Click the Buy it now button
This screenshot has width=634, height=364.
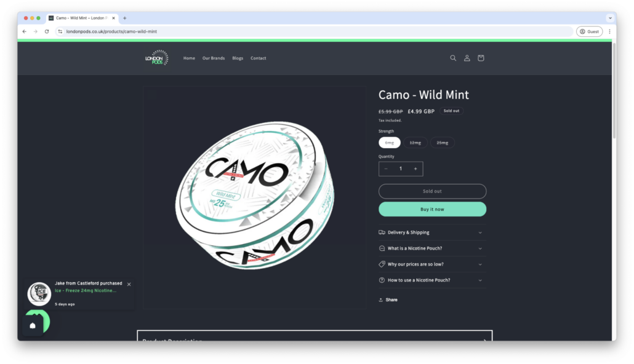pos(432,209)
